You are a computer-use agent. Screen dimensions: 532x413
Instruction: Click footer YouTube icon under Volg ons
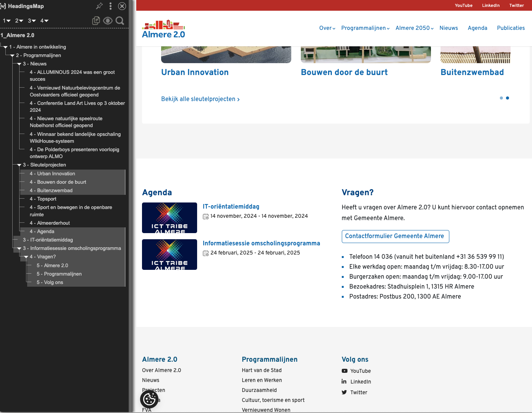[x=344, y=371]
